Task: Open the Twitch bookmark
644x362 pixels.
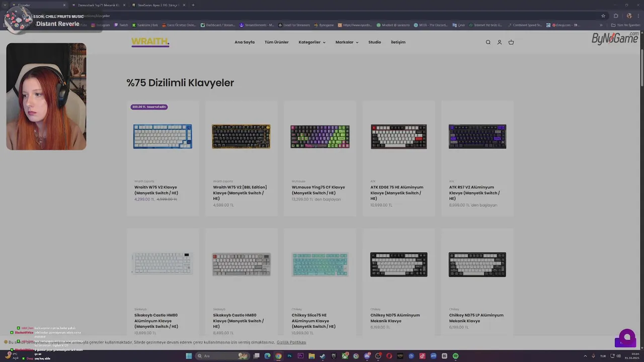Action: pyautogui.click(x=121, y=25)
